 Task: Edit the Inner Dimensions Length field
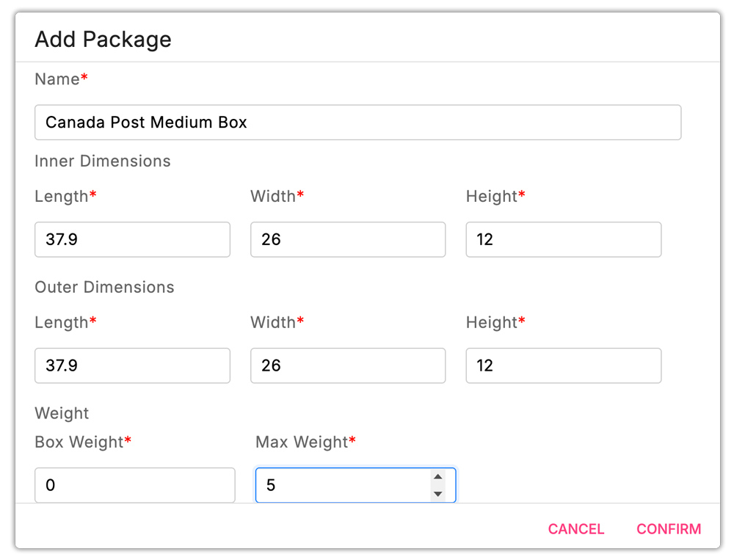[x=132, y=239]
